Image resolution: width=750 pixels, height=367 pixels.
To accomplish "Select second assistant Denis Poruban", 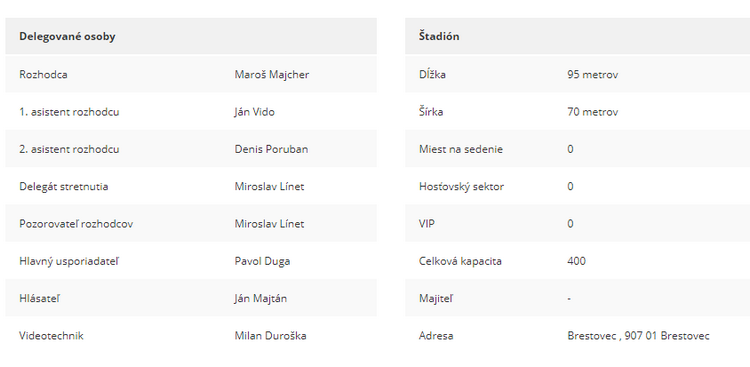I will coord(271,149).
